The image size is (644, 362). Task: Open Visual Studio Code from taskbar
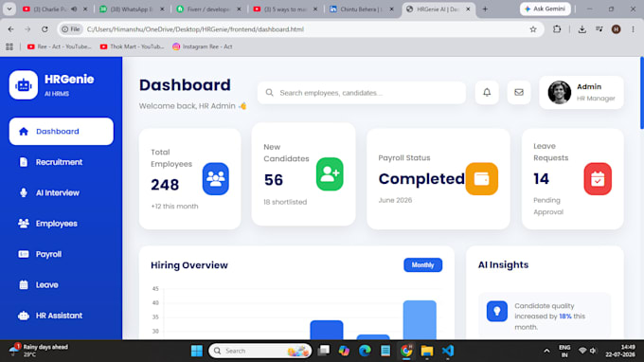point(448,351)
